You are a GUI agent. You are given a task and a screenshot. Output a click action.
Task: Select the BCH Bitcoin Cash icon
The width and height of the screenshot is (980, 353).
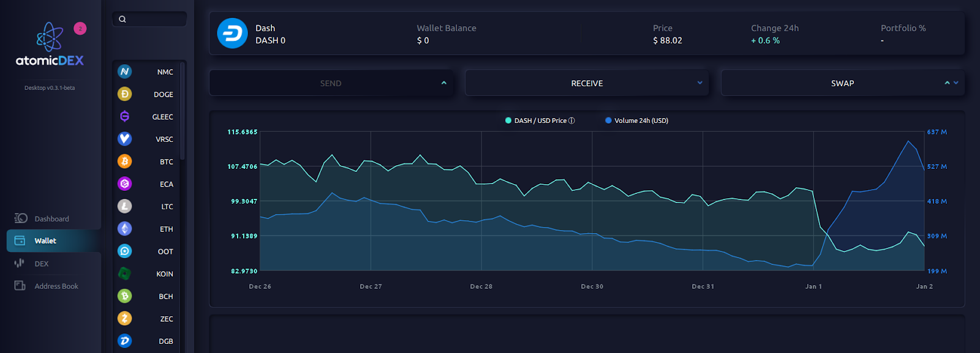(x=125, y=296)
